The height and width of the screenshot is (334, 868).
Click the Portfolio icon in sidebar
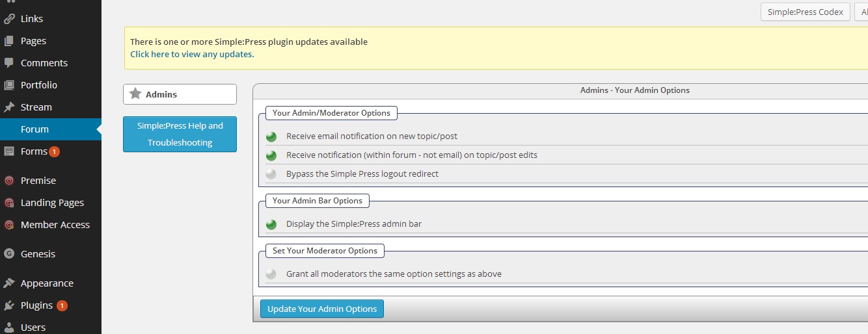(x=9, y=85)
